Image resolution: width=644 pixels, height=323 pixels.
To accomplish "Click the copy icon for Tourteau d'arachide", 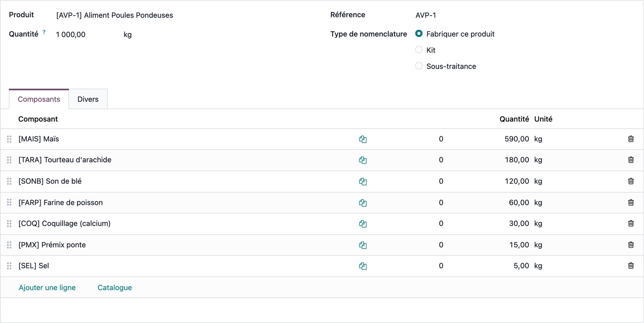I will tap(363, 160).
